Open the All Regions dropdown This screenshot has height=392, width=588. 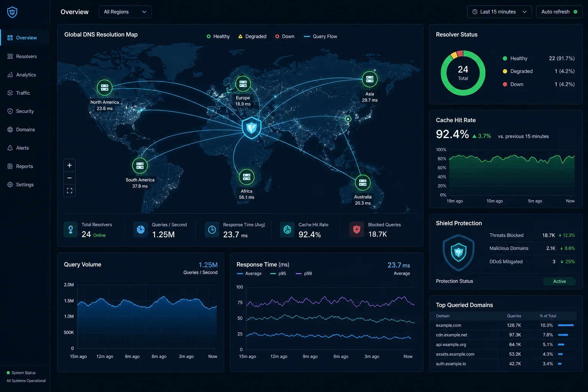(x=125, y=12)
